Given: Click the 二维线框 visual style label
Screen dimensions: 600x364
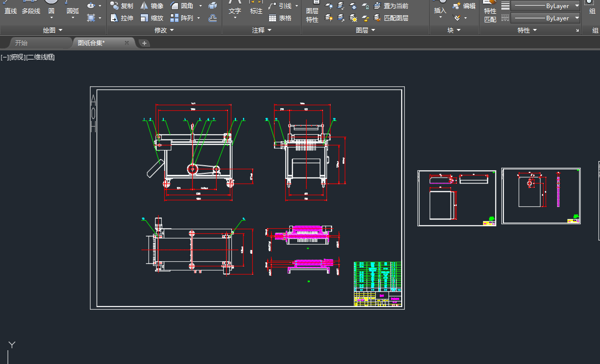Looking at the screenshot, I should [41, 57].
